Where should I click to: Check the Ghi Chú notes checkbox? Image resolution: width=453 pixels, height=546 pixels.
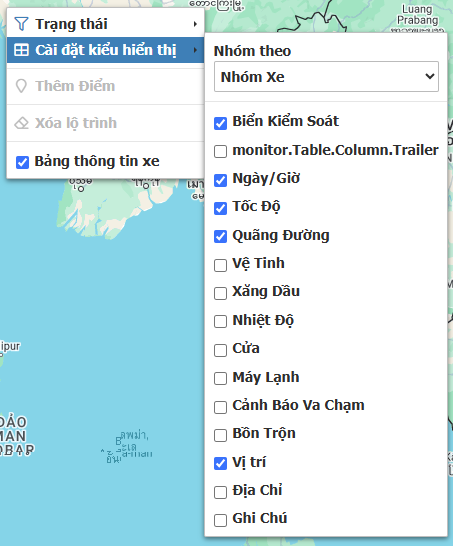pos(220,520)
